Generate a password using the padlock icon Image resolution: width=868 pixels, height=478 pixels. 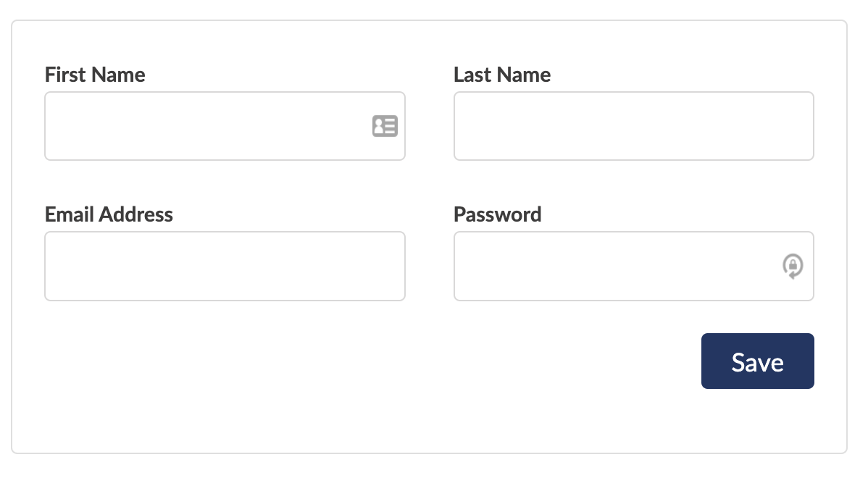793,266
